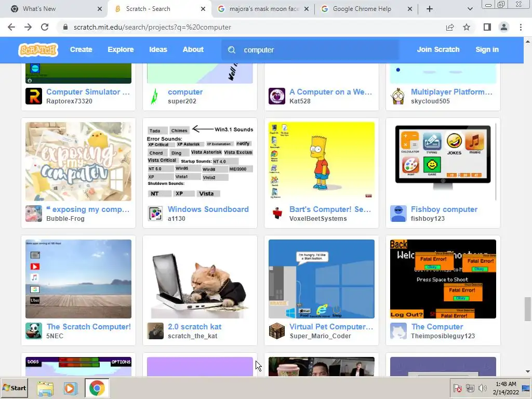
Task: Open Raptorex73320 user avatar
Action: coord(34,96)
